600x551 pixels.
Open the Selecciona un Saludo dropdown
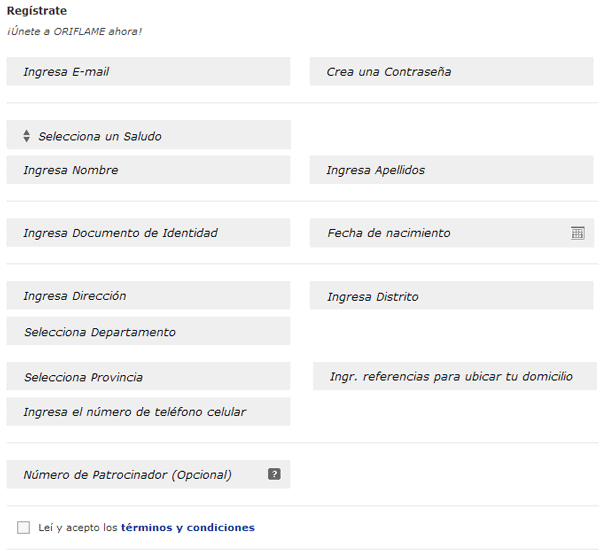click(x=148, y=135)
